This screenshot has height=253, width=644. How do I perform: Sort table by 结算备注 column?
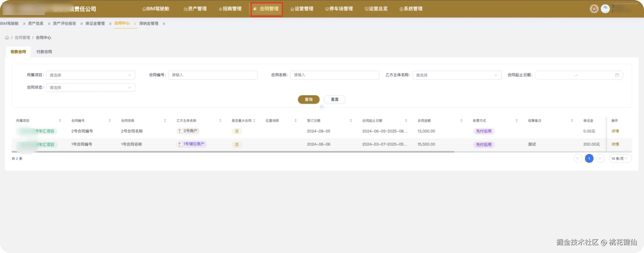(x=572, y=121)
